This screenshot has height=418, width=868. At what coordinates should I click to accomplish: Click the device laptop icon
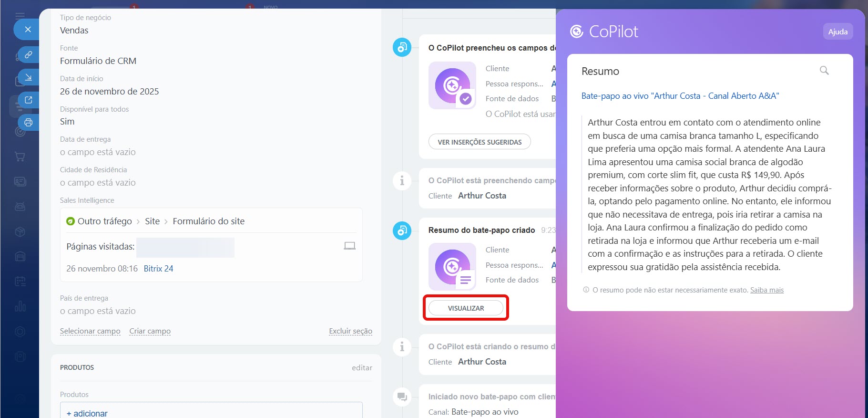click(349, 246)
